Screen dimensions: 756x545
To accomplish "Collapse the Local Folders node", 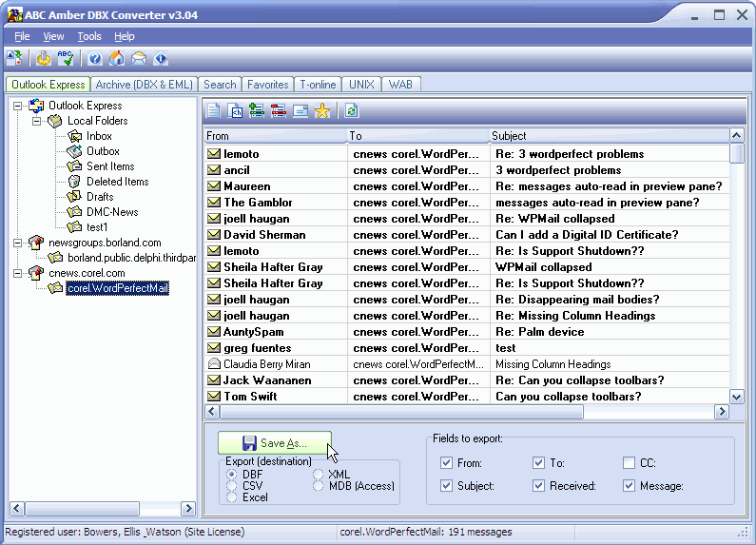I will point(36,121).
